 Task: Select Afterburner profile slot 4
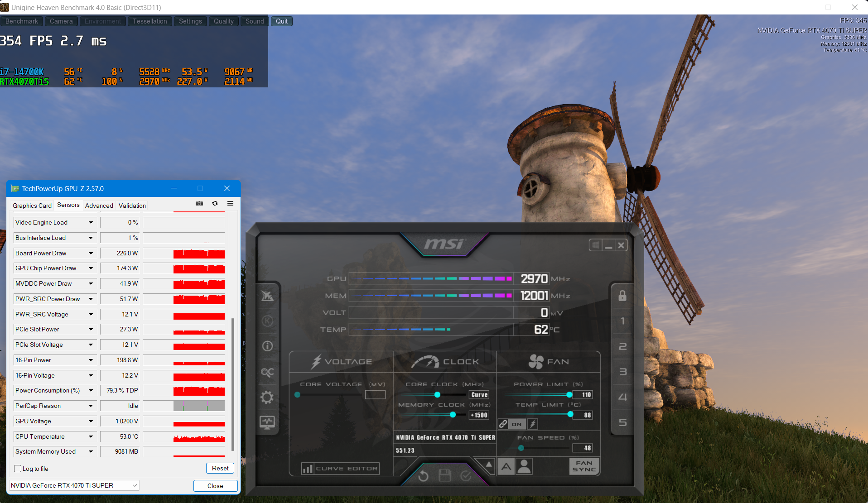(622, 397)
